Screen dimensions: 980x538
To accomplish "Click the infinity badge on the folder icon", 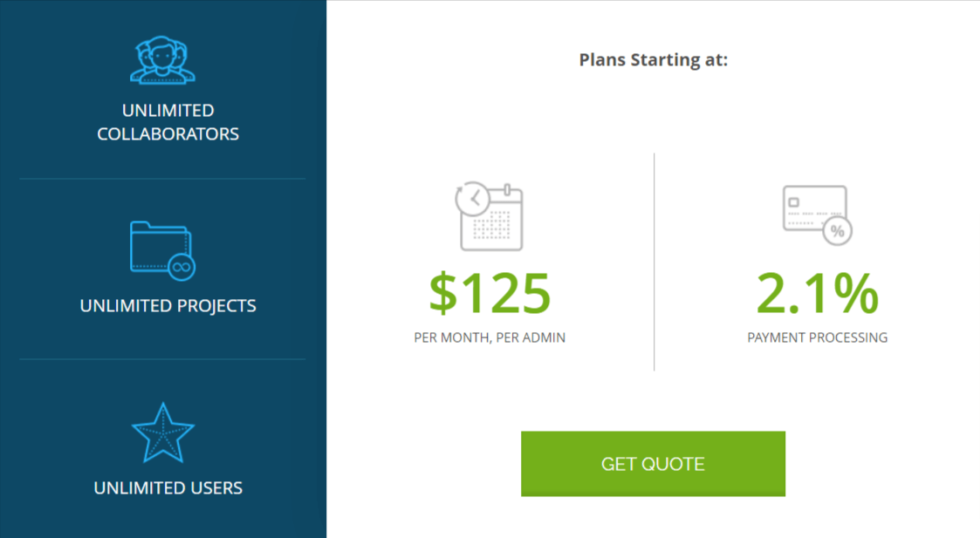I will [181, 266].
